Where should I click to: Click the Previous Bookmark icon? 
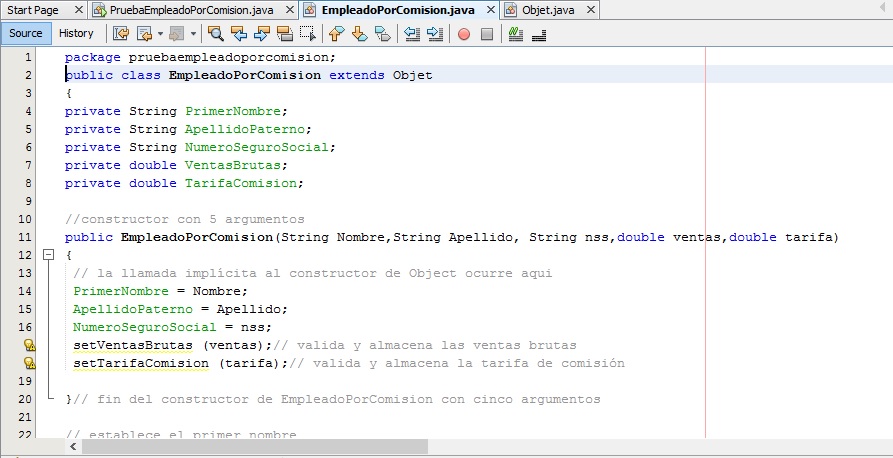pos(336,33)
